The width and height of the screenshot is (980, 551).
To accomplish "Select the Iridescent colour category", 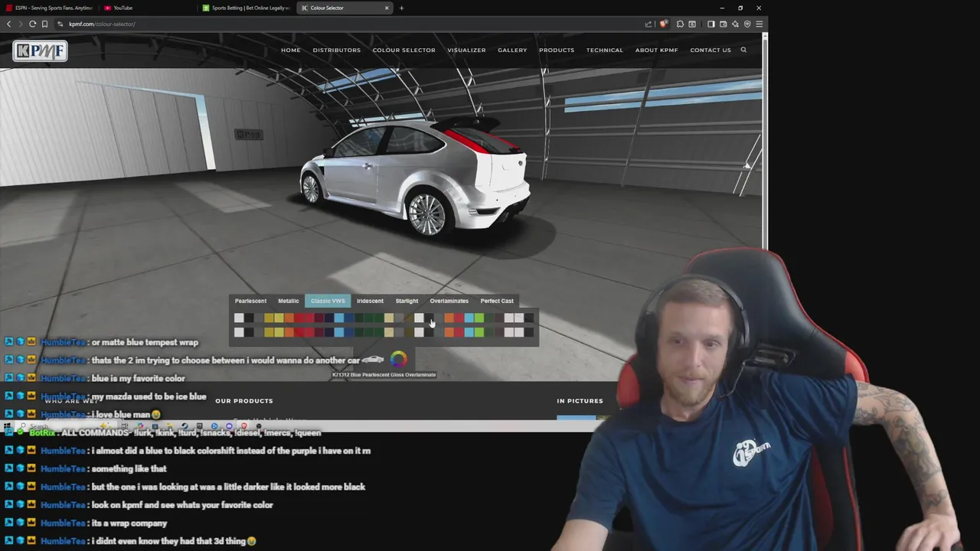I will tap(370, 301).
